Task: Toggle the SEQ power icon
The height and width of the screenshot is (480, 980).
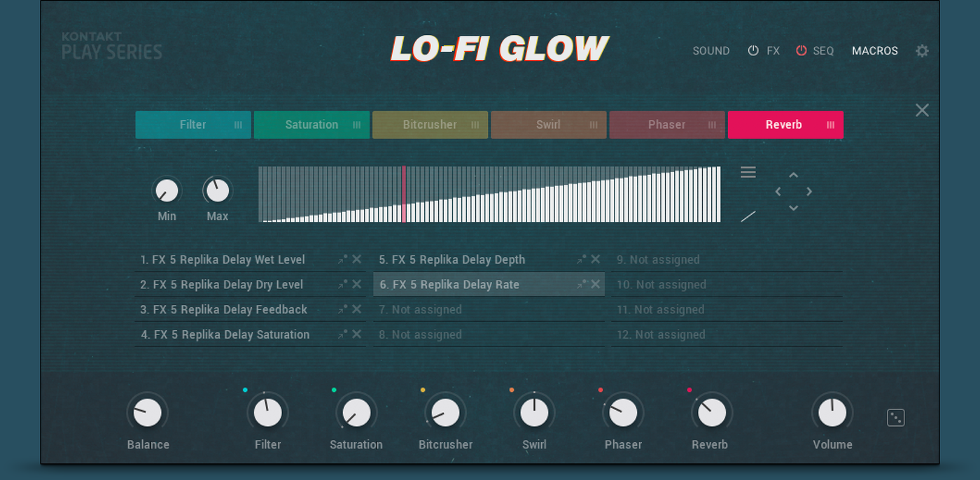Action: pyautogui.click(x=801, y=50)
